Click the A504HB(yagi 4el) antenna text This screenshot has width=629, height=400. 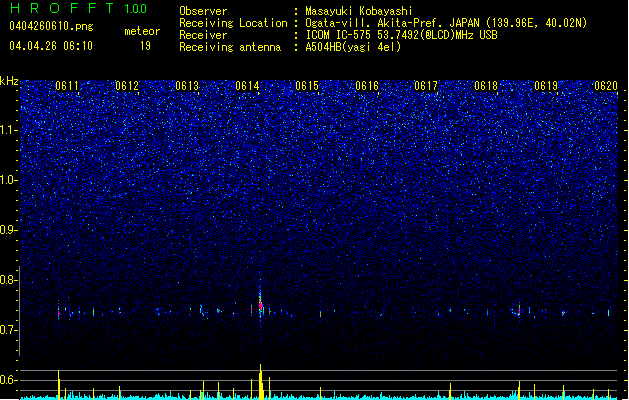point(353,47)
